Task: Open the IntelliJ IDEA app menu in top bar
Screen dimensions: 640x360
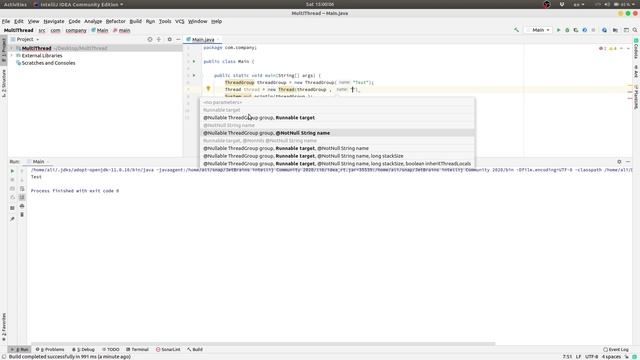Action: 78,4
